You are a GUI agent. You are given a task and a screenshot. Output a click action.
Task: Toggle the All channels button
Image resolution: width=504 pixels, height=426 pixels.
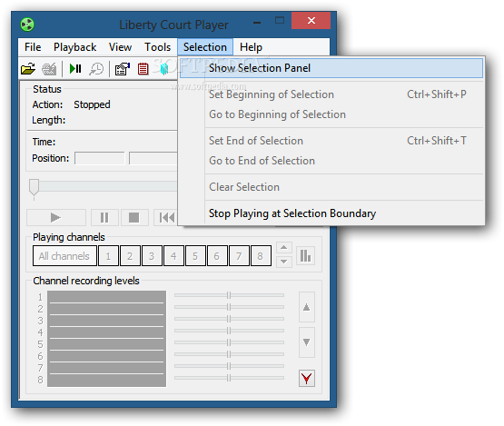point(64,256)
